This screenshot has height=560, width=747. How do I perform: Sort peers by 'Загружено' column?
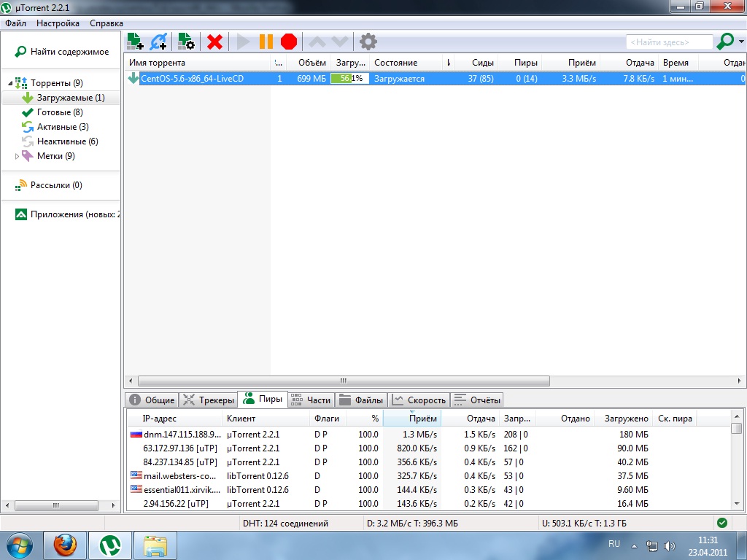623,419
